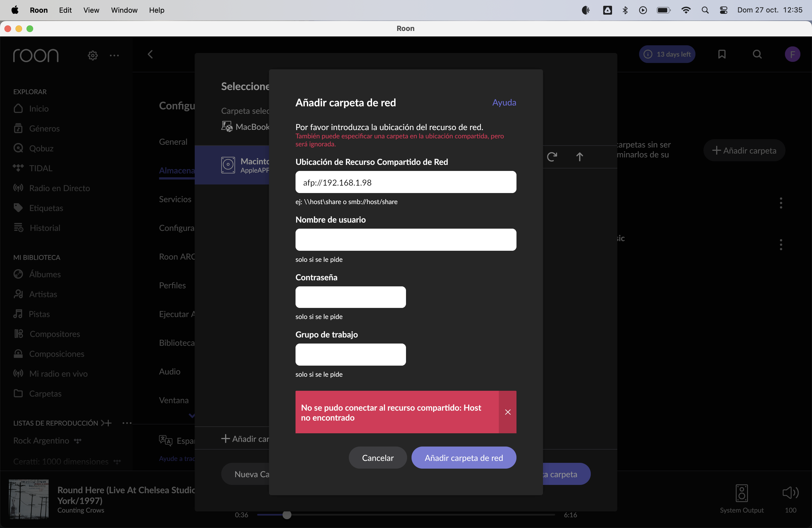
Task: Open the Edit menu in menu bar
Action: click(65, 10)
